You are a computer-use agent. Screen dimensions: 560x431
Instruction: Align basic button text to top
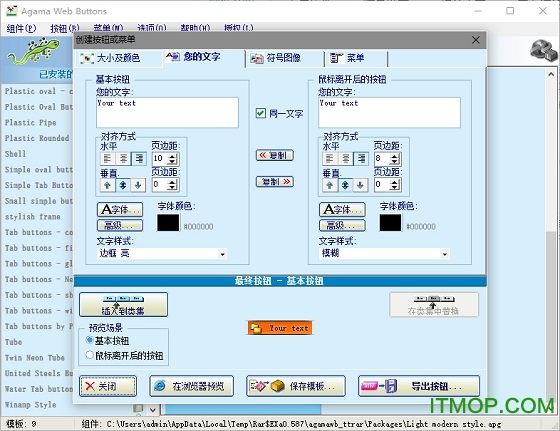[108, 185]
